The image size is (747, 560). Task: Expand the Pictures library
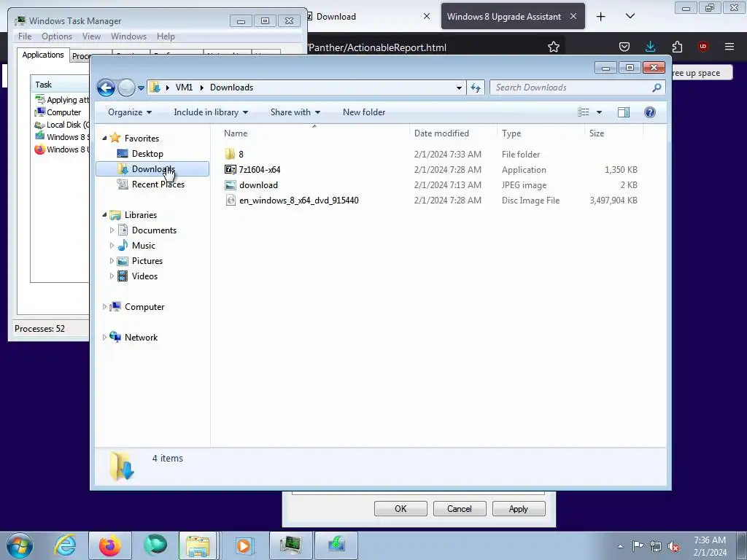tap(112, 261)
